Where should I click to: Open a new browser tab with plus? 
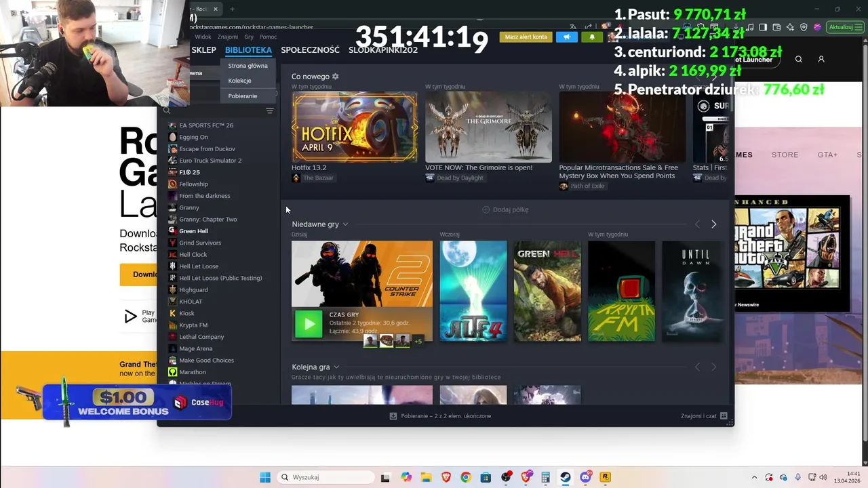232,9
